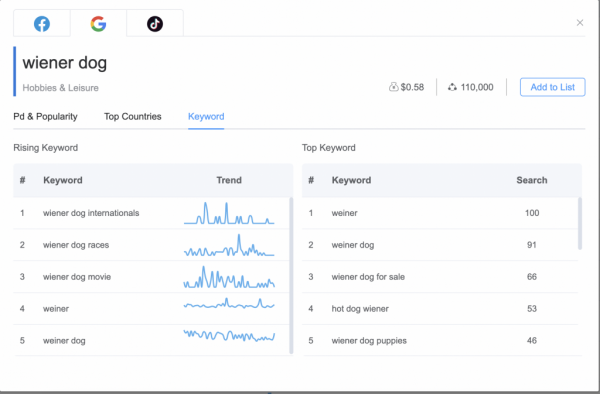View trend sparkline for rising keyword weiner dog
The width and height of the screenshot is (600, 394).
tap(229, 335)
